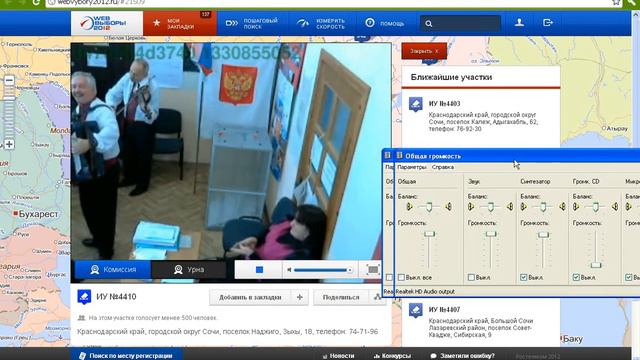
Task: Click the Заметили ошибку? link
Action: (462, 356)
